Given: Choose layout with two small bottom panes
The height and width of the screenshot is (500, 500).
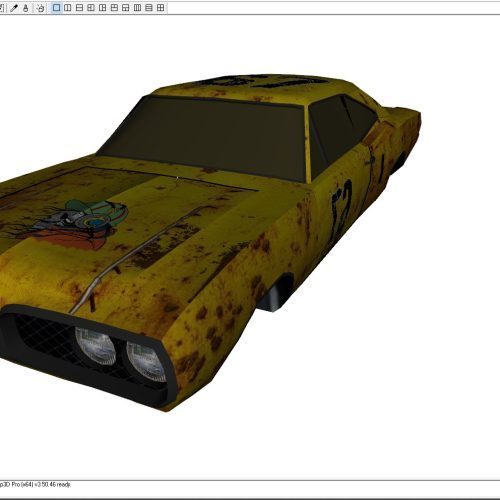Looking at the screenshot, I should point(126,8).
